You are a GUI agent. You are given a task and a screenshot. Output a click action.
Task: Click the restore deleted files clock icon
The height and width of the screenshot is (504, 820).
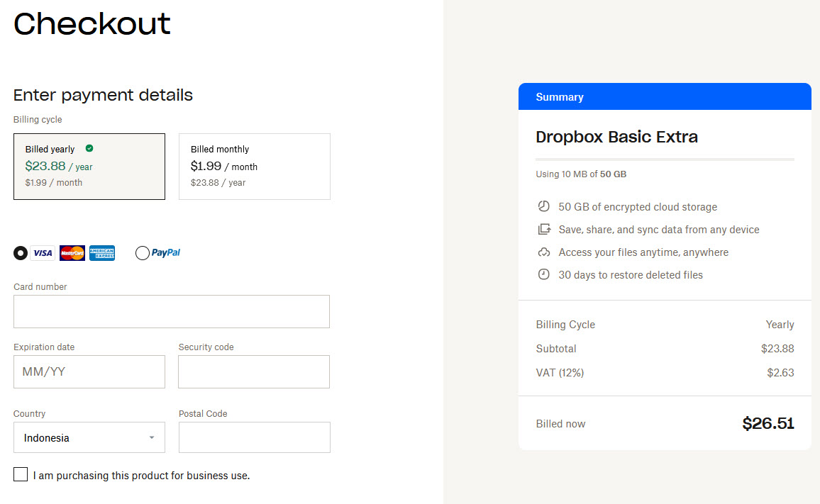(x=543, y=274)
